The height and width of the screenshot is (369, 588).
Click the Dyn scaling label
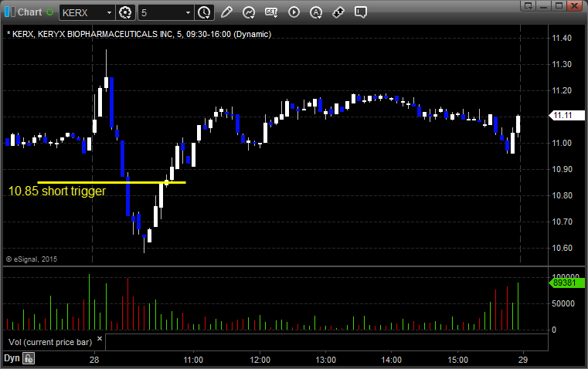(x=12, y=358)
